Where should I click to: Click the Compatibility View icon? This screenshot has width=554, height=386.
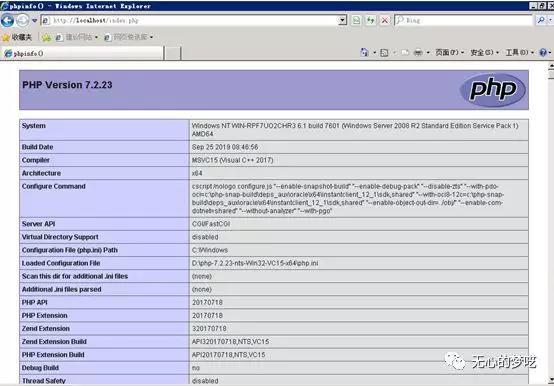pyautogui.click(x=356, y=20)
